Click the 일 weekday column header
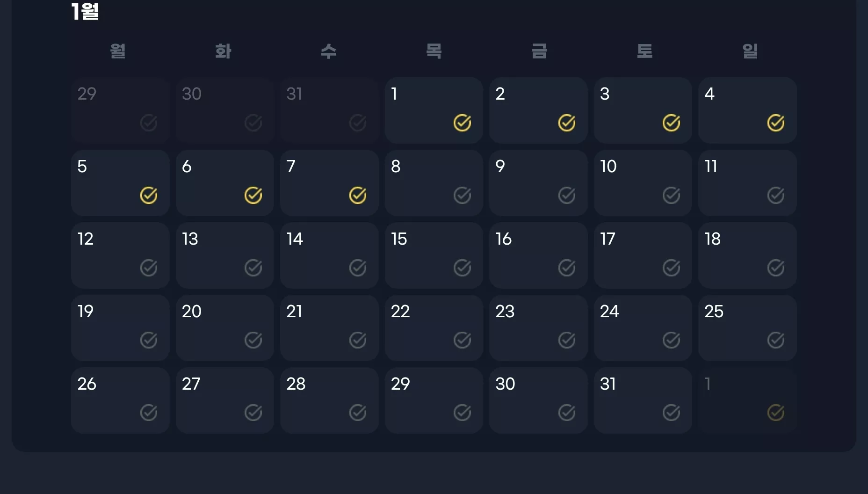The width and height of the screenshot is (868, 494). pos(750,51)
